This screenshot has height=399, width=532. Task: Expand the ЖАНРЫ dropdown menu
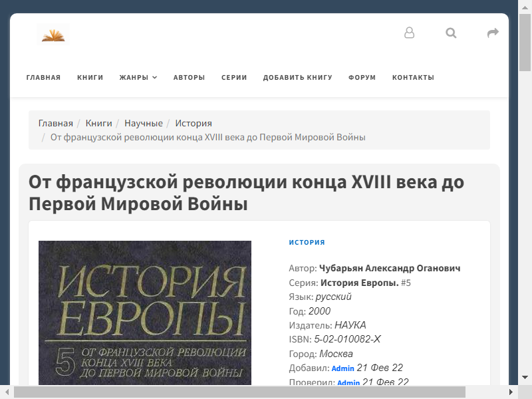pos(138,77)
